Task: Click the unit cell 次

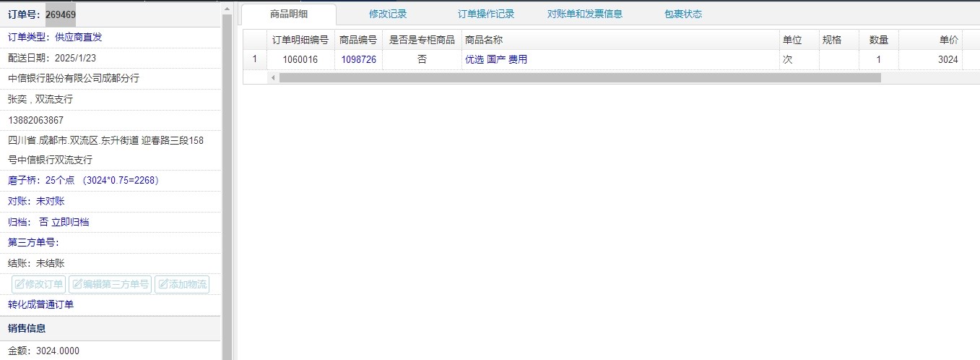Action: point(799,60)
